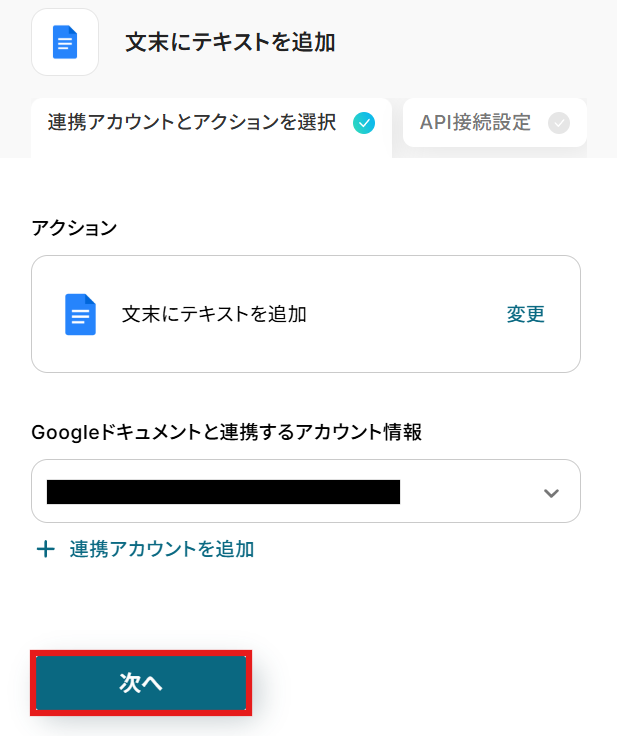Click the Google Docs icon in header

pos(65,42)
